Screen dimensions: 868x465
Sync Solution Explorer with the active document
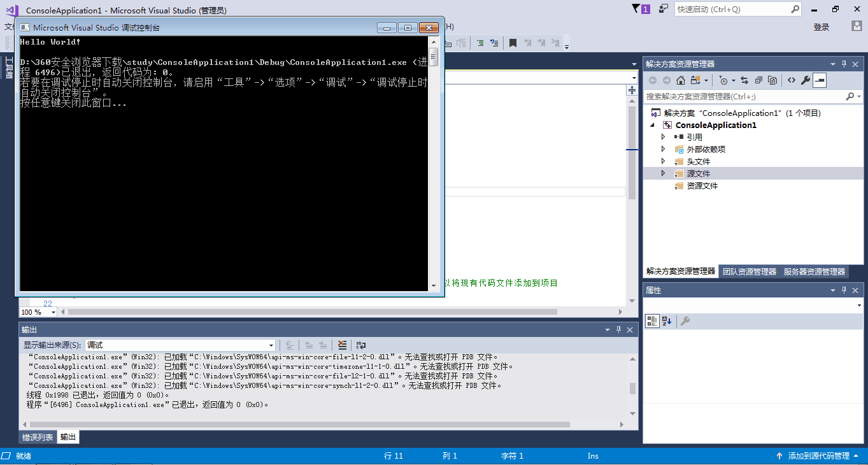(744, 80)
